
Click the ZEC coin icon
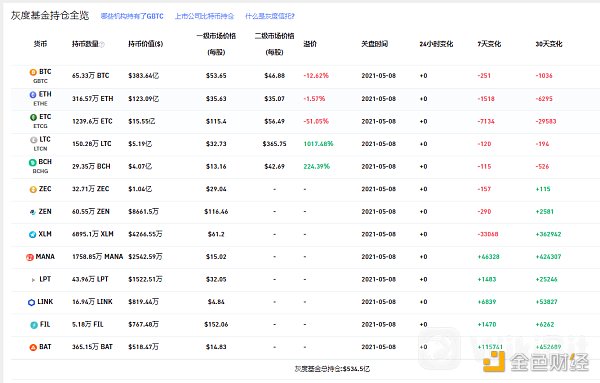(33, 189)
